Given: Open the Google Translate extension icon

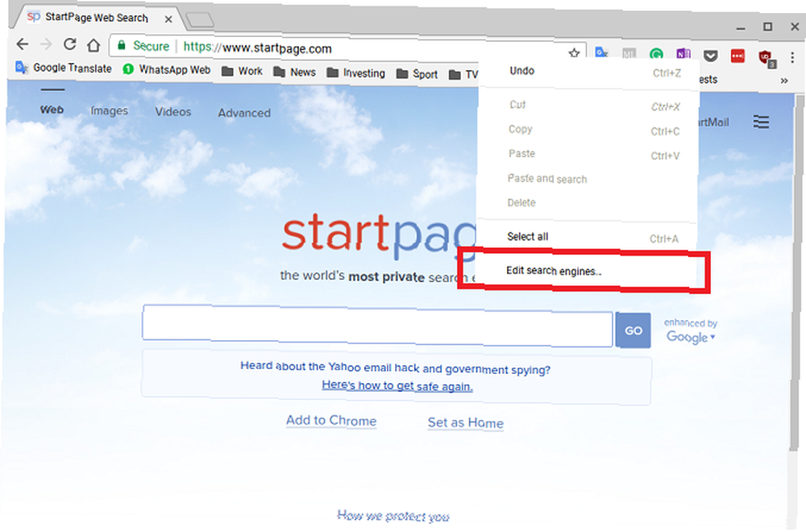Looking at the screenshot, I should click(601, 53).
